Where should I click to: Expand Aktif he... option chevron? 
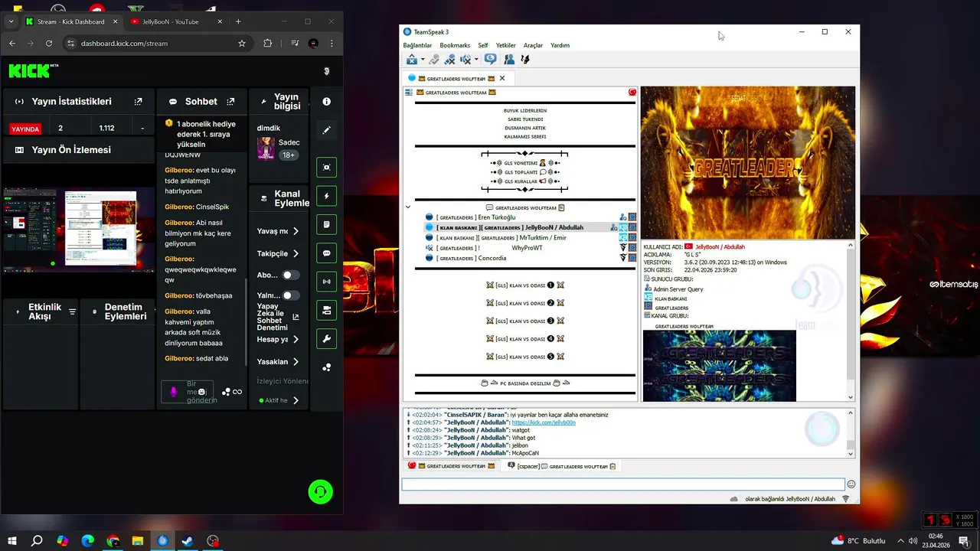pos(296,400)
